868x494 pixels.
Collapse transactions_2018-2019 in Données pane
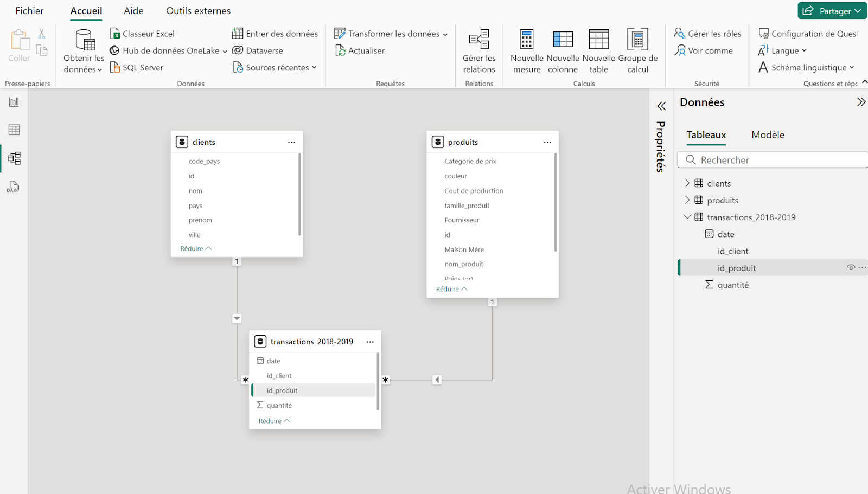coord(687,217)
